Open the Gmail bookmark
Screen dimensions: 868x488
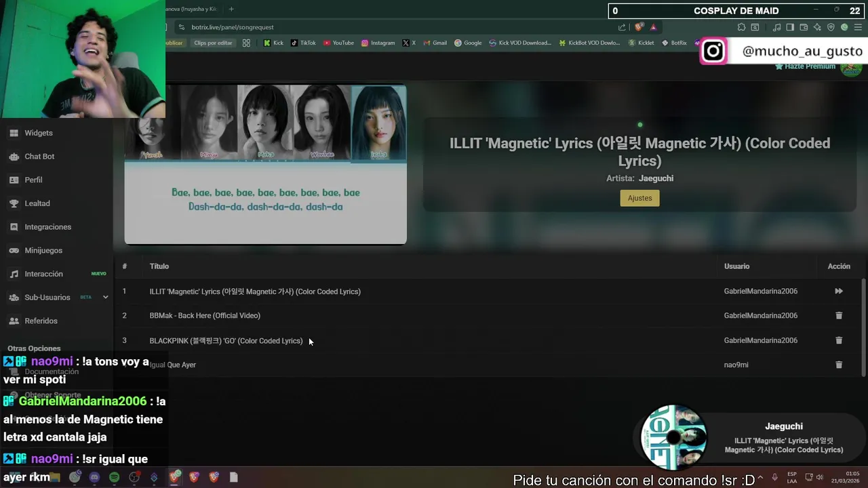[x=435, y=43]
